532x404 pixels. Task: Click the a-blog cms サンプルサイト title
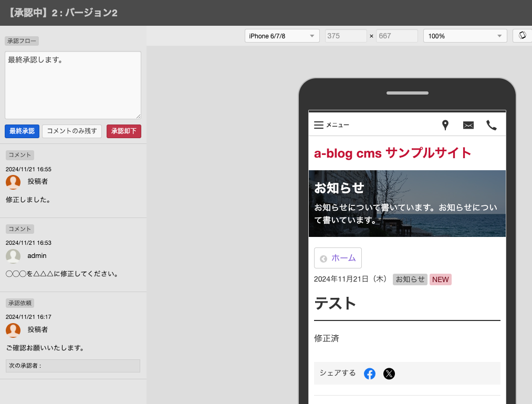click(x=392, y=153)
